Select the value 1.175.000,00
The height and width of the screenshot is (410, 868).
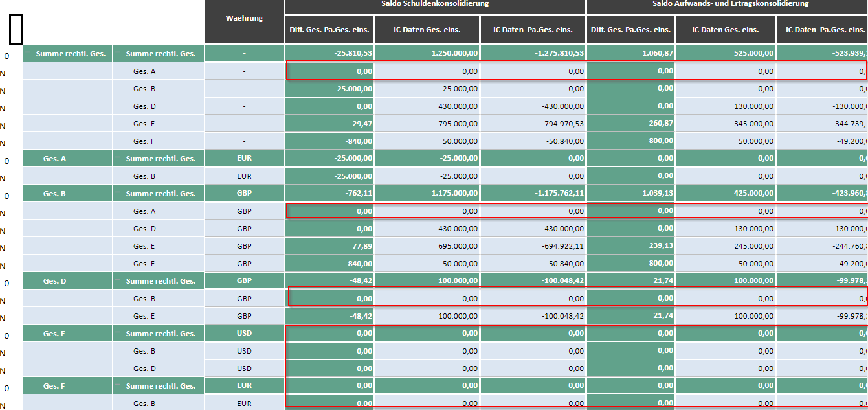tap(427, 193)
